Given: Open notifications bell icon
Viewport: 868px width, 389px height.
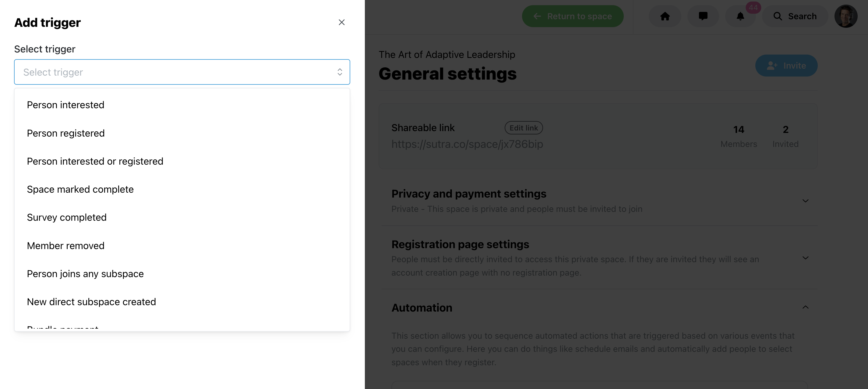Looking at the screenshot, I should [740, 16].
